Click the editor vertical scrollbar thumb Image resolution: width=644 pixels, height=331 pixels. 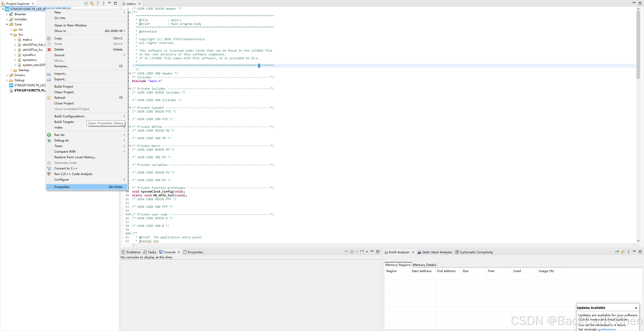coord(638,44)
